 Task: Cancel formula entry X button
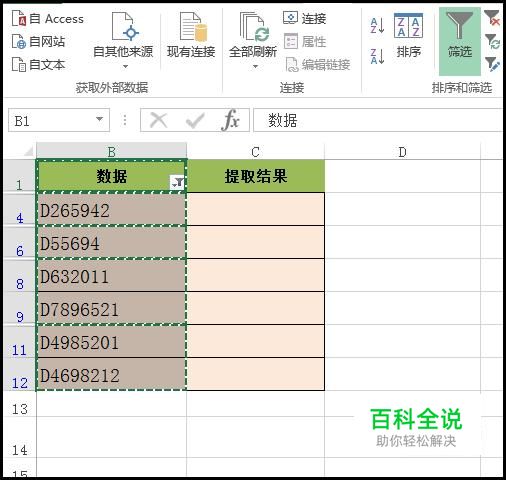click(x=159, y=120)
